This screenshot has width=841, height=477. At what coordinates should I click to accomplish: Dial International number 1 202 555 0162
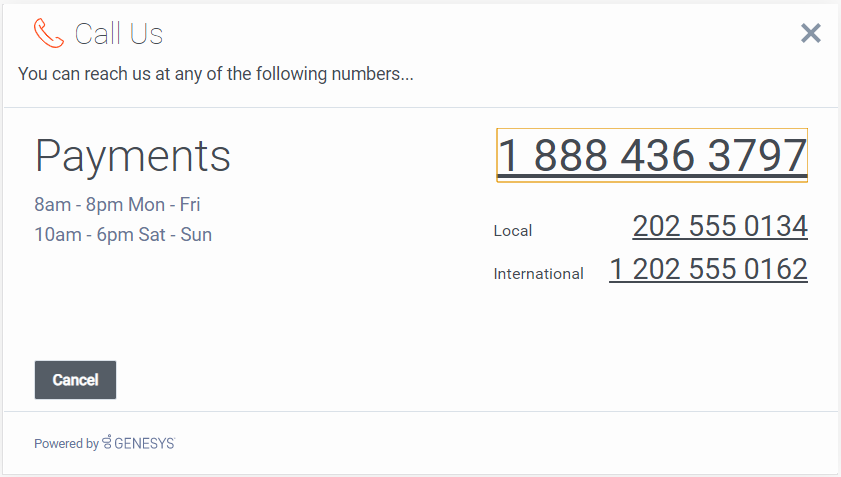click(708, 270)
